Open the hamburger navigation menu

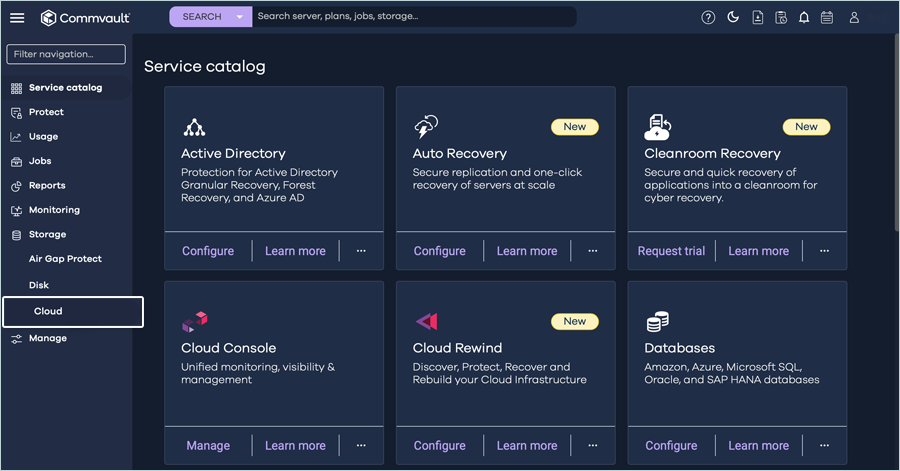point(17,17)
